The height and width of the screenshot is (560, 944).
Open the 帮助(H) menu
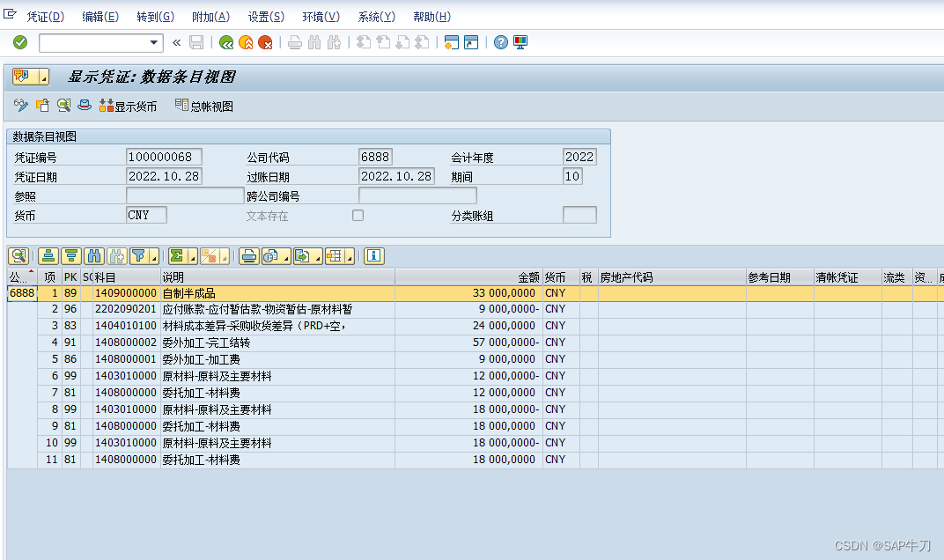point(431,17)
